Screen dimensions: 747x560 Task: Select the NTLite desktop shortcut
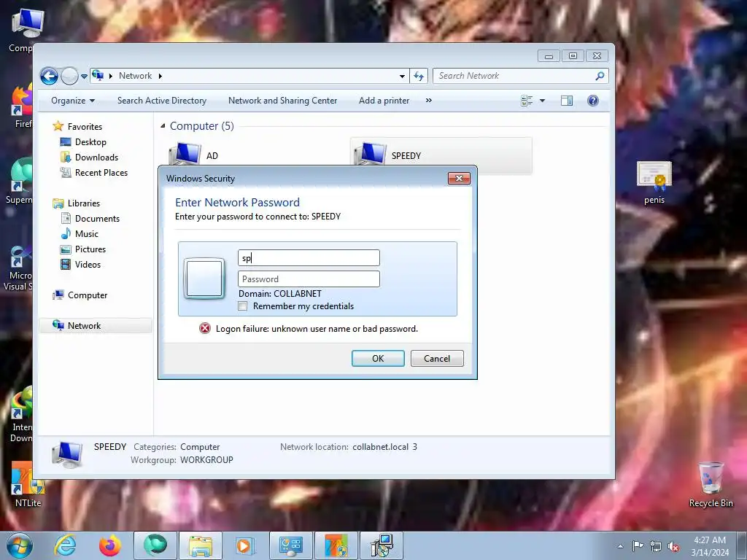28,484
